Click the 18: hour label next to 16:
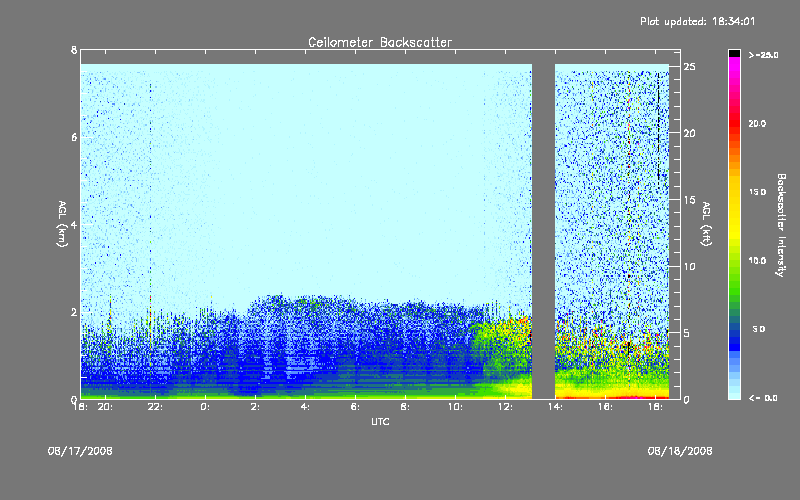 (x=655, y=407)
